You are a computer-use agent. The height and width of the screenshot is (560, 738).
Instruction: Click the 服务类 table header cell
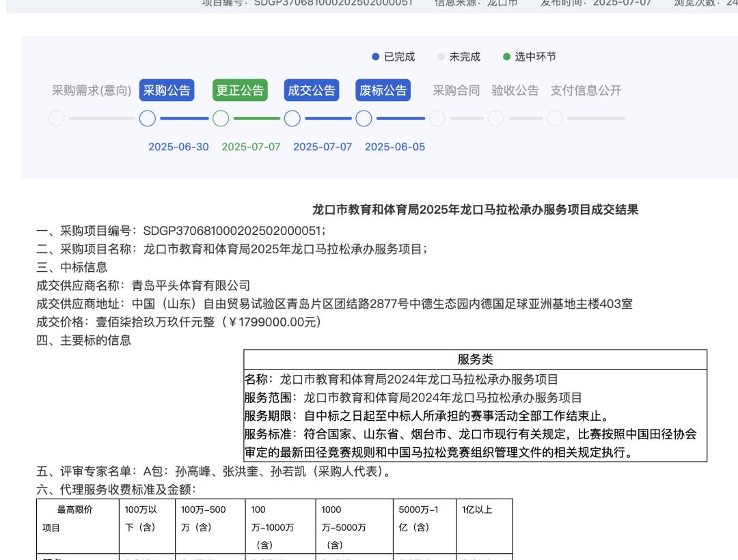(x=475, y=360)
